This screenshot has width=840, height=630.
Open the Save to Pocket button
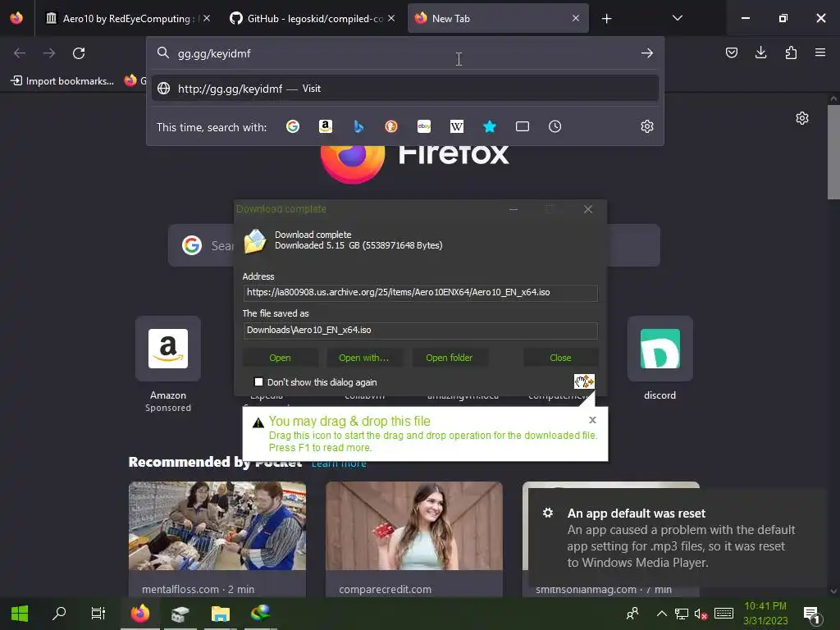tap(731, 52)
